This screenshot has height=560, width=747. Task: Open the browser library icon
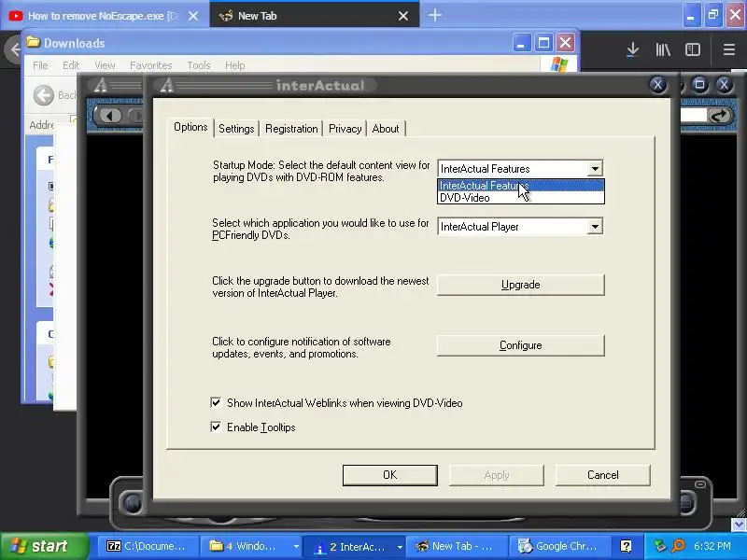[x=663, y=49]
